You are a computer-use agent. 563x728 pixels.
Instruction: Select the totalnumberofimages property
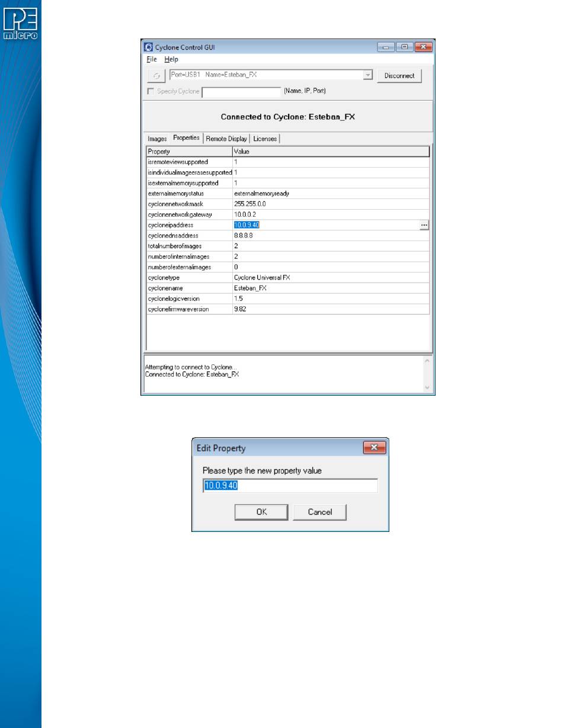click(189, 246)
